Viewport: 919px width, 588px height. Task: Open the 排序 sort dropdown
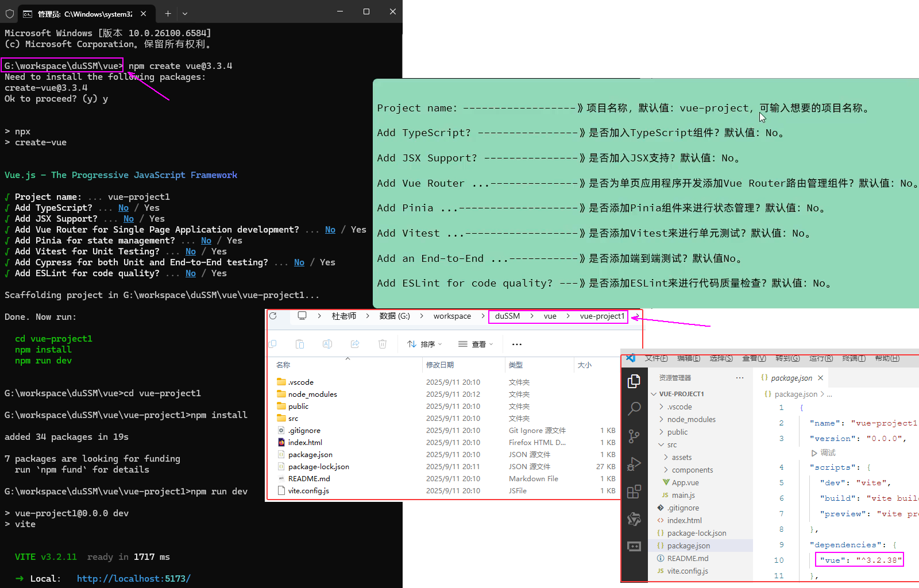click(x=425, y=344)
